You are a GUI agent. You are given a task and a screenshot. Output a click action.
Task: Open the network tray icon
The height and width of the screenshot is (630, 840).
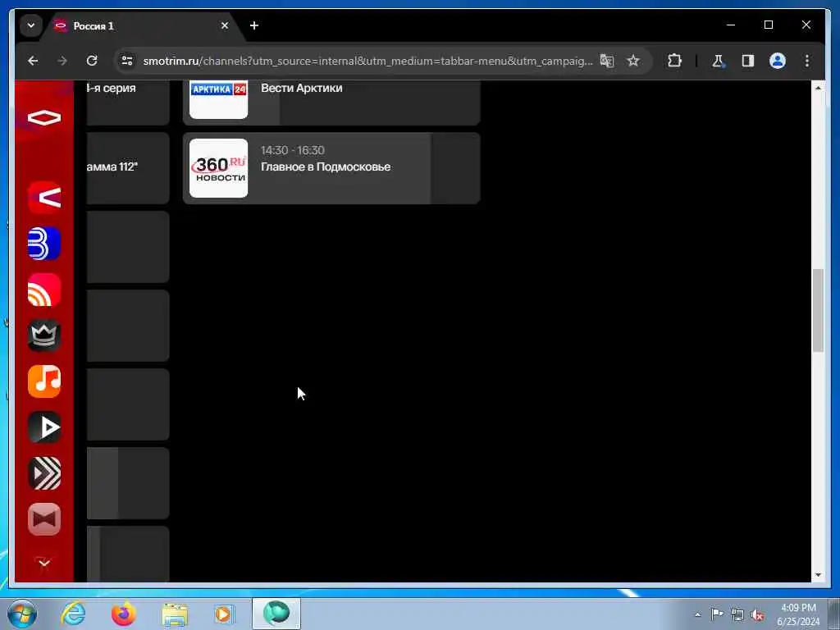[x=737, y=614]
